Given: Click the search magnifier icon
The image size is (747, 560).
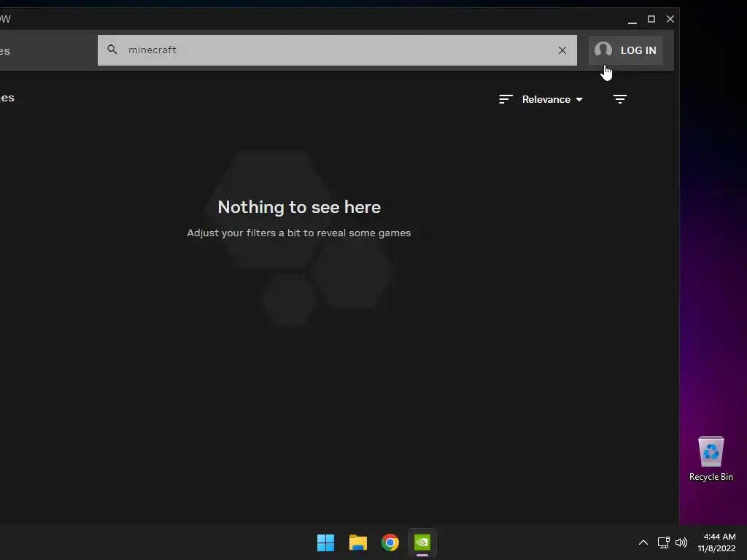Looking at the screenshot, I should point(112,50).
